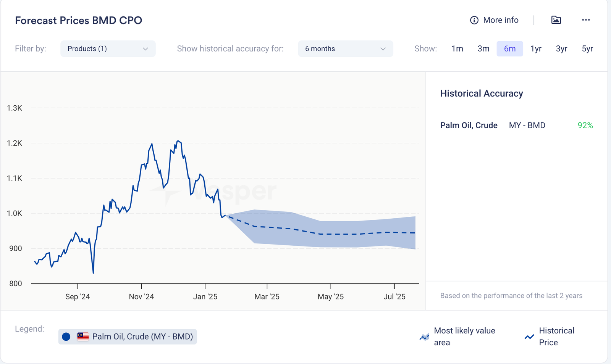The image size is (611, 364).
Task: Show the 1yr time range
Action: (536, 49)
